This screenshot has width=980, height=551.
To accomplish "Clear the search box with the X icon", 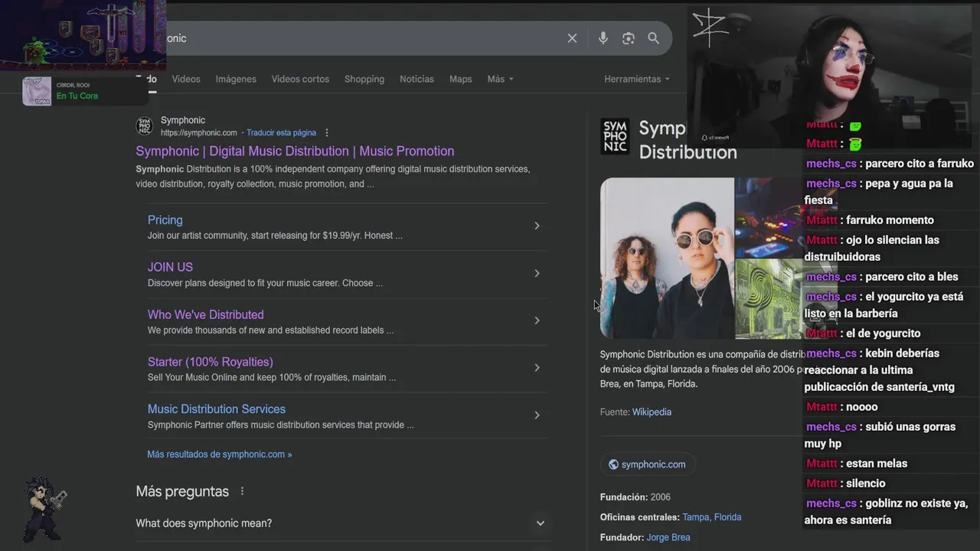I will (x=572, y=38).
